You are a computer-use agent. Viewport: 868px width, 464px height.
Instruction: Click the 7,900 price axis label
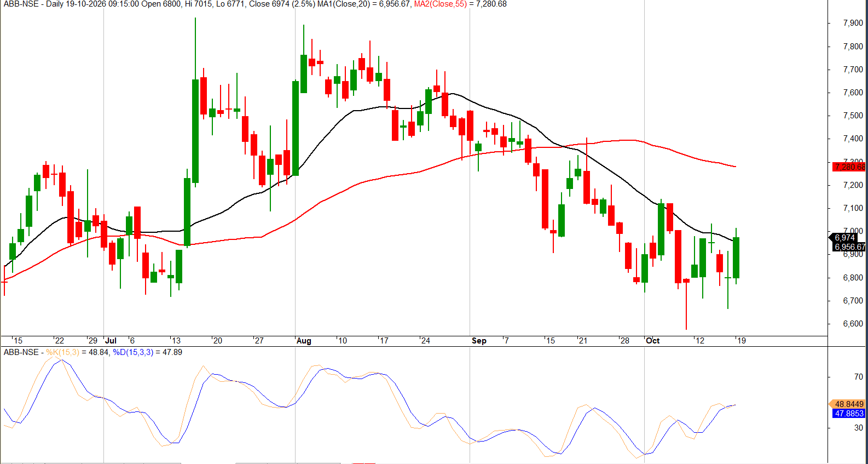pos(853,23)
